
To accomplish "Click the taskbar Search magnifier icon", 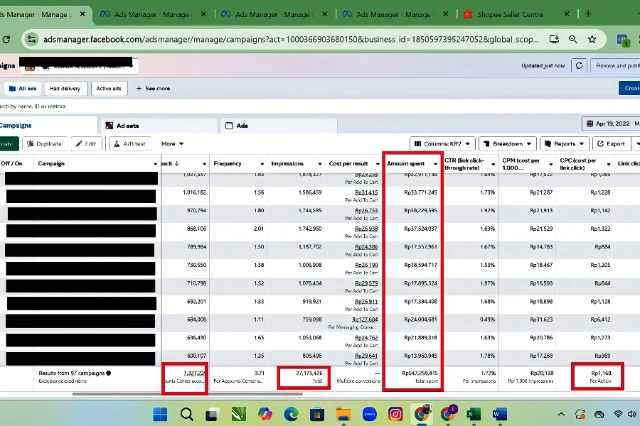I will (186, 414).
